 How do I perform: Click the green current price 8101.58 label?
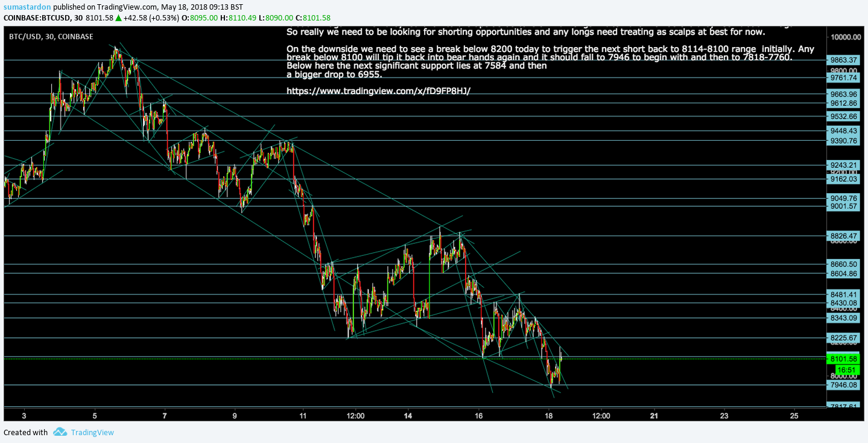point(844,359)
